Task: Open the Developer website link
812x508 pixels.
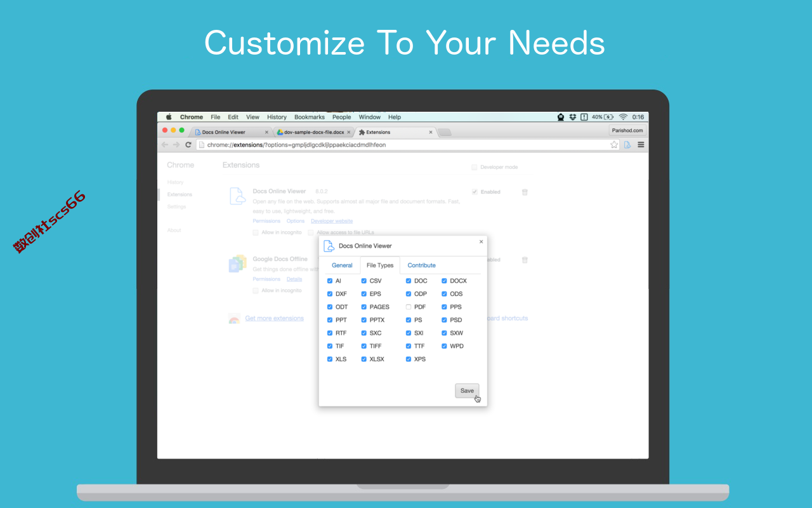Action: tap(331, 221)
